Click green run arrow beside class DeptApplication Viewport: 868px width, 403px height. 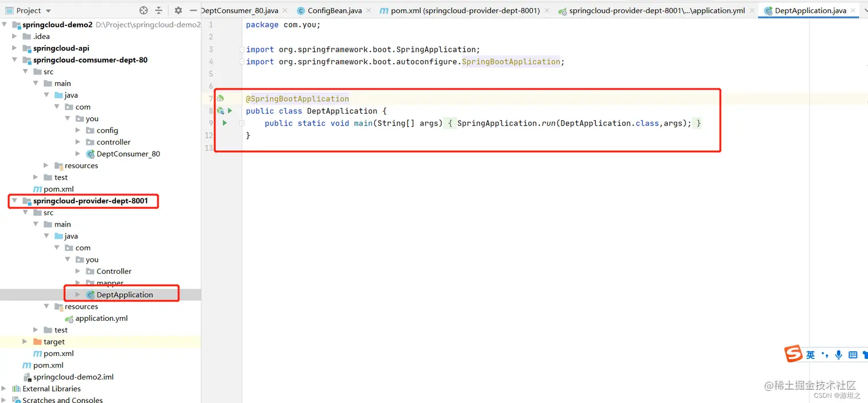click(230, 111)
